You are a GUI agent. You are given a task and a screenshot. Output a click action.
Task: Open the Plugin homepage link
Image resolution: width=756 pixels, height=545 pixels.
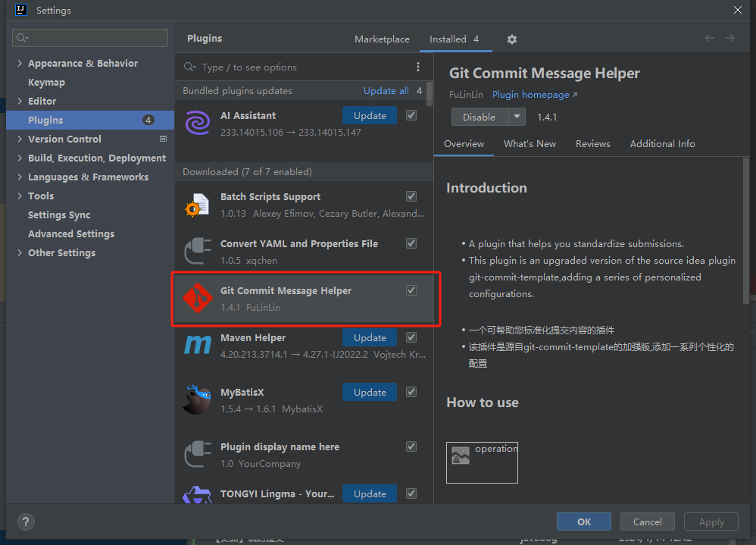pyautogui.click(x=529, y=95)
